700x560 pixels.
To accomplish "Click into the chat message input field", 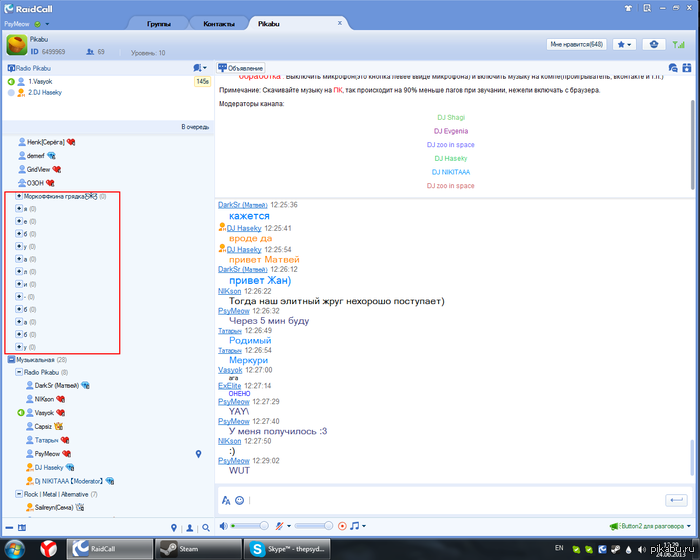I will (x=455, y=500).
